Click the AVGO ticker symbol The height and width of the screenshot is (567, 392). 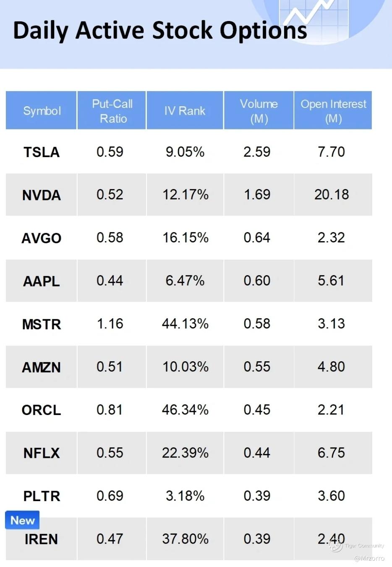42,238
